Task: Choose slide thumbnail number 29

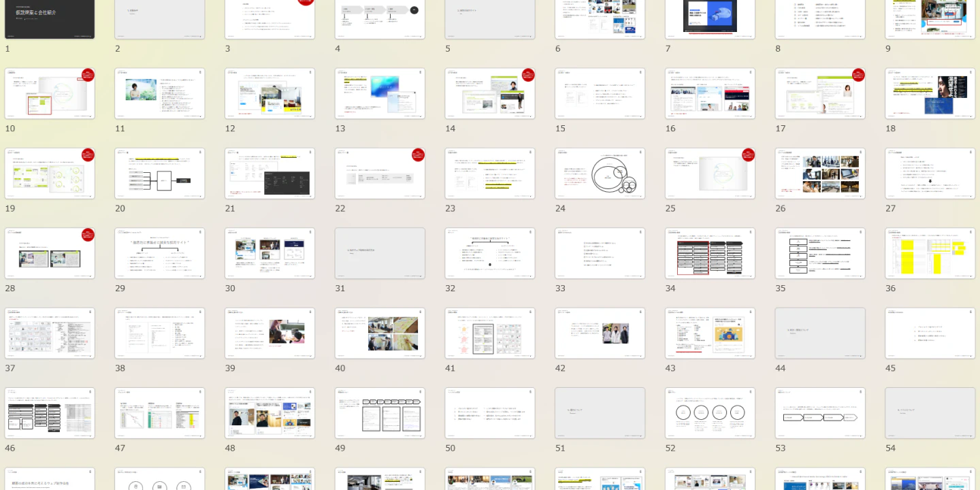Action: [160, 254]
